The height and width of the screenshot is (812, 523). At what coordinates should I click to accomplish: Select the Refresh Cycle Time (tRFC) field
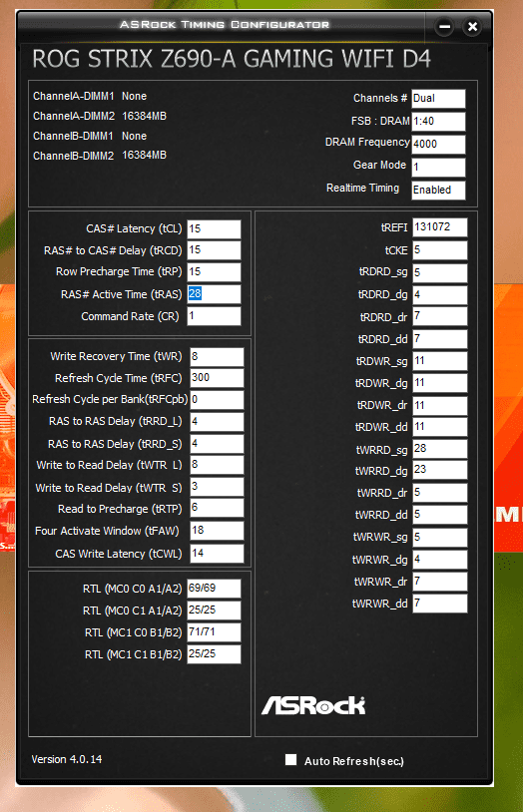coord(217,378)
